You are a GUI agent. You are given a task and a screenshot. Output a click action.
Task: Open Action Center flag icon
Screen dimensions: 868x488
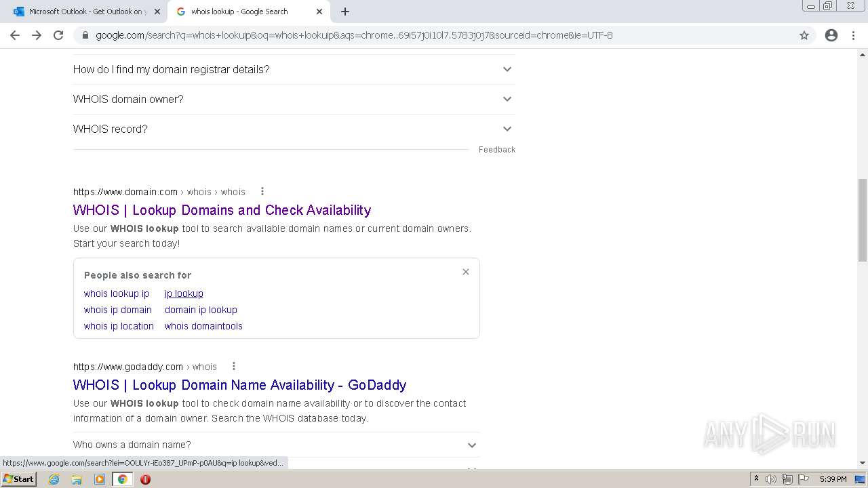click(x=804, y=479)
